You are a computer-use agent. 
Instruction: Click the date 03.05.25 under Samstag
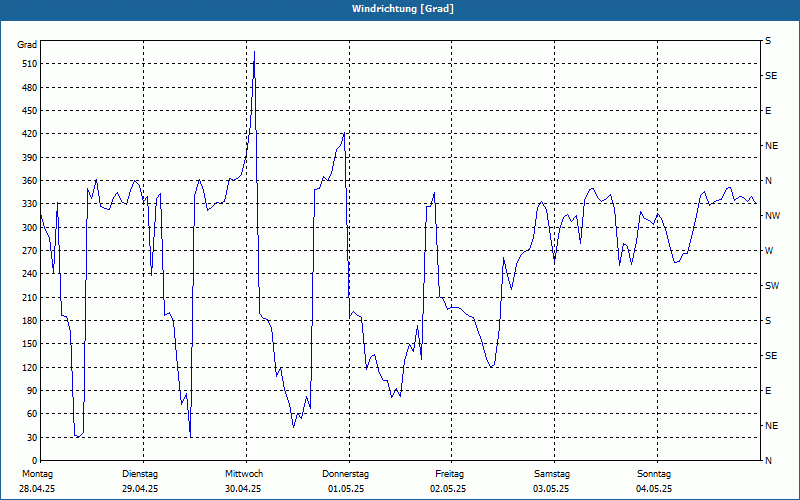(x=551, y=489)
